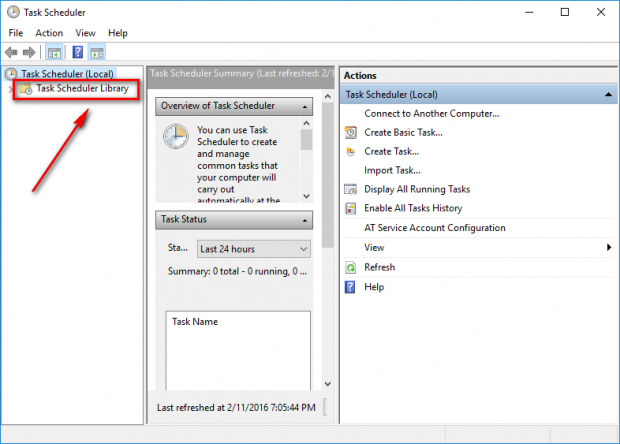Image resolution: width=620 pixels, height=444 pixels.
Task: Click AT Service Account Configuration
Action: [435, 228]
